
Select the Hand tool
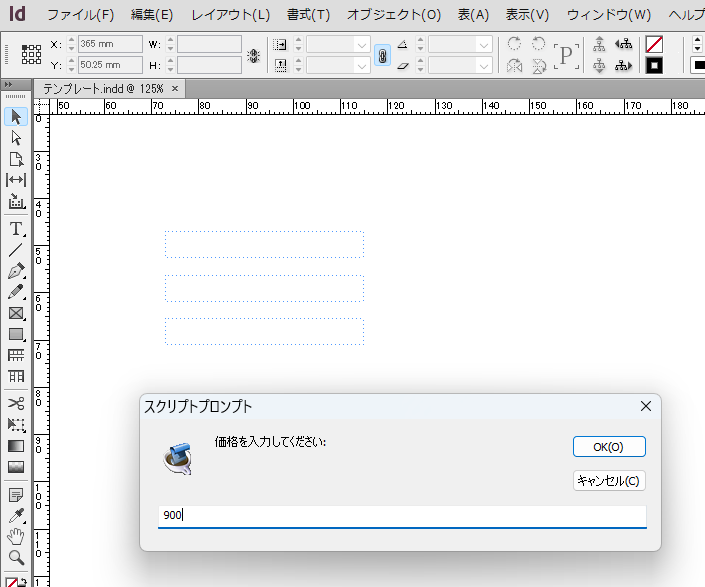(x=16, y=536)
